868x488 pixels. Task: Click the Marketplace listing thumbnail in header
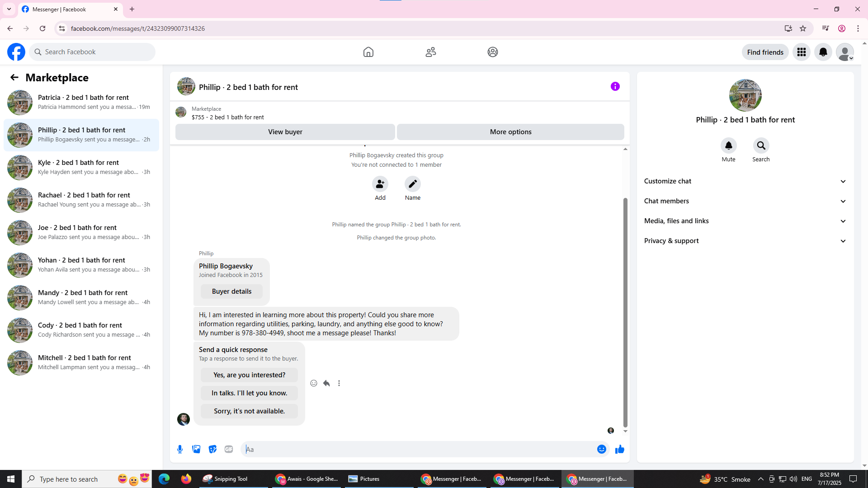pyautogui.click(x=181, y=112)
